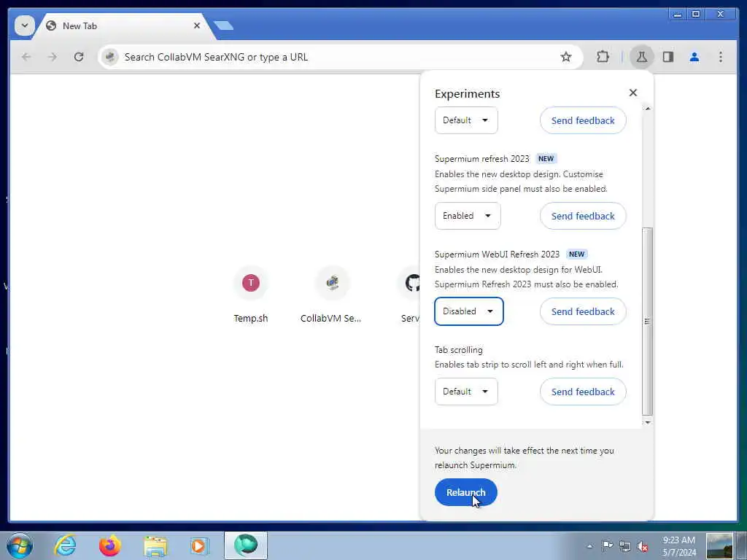Click the Experiments heading

(x=467, y=94)
